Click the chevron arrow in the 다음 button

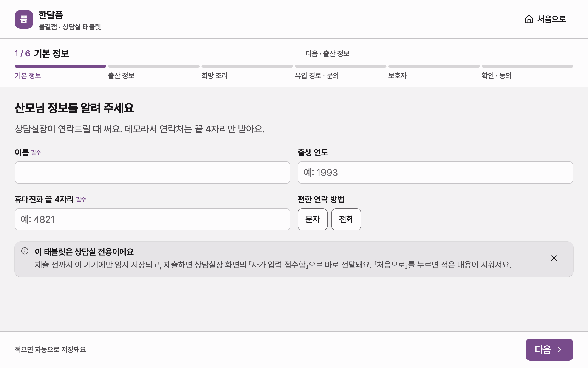560,350
